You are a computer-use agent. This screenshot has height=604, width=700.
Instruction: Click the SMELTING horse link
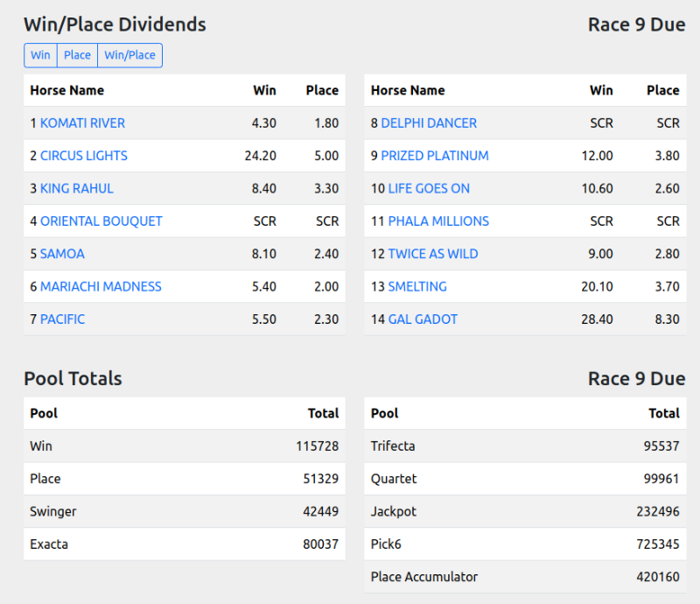coord(417,286)
